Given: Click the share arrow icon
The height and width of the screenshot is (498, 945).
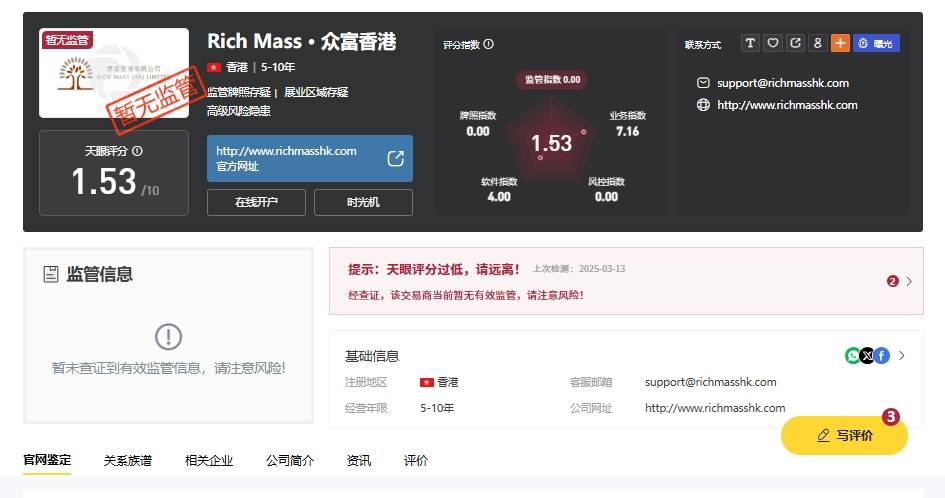Looking at the screenshot, I should tap(796, 43).
